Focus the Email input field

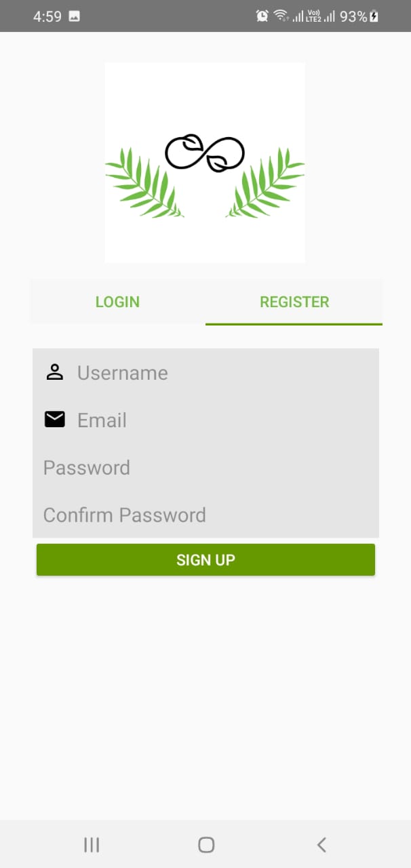206,420
